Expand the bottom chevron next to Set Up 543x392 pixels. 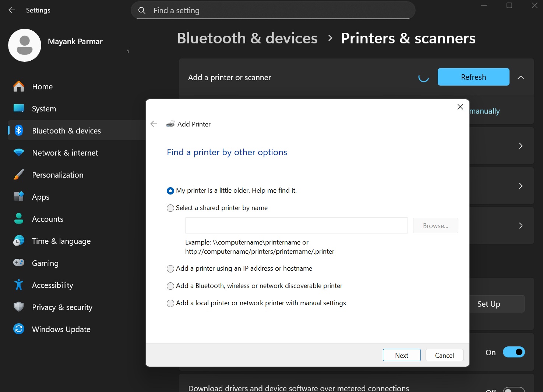point(521,225)
